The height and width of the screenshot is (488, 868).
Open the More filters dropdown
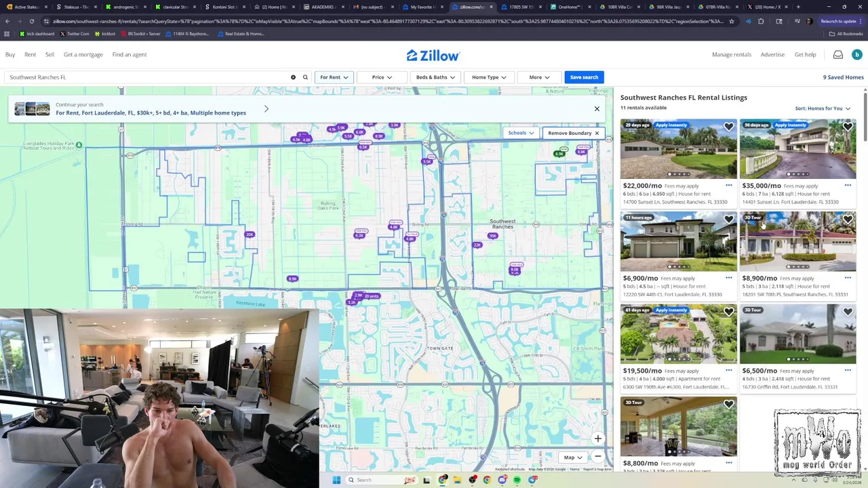pyautogui.click(x=539, y=77)
